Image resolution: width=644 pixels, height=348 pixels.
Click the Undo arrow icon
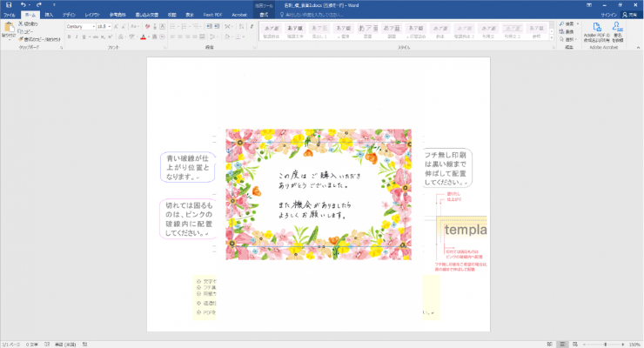(23, 5)
